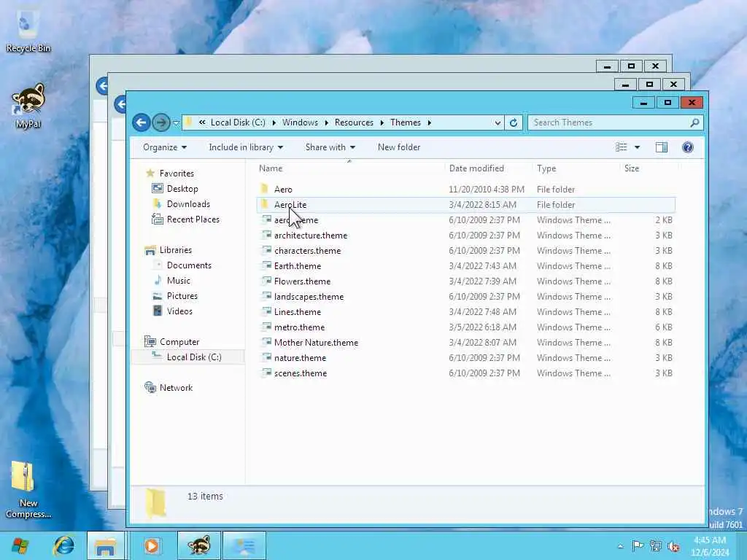The image size is (747, 560).
Task: Click the network tray icon
Action: 656,546
